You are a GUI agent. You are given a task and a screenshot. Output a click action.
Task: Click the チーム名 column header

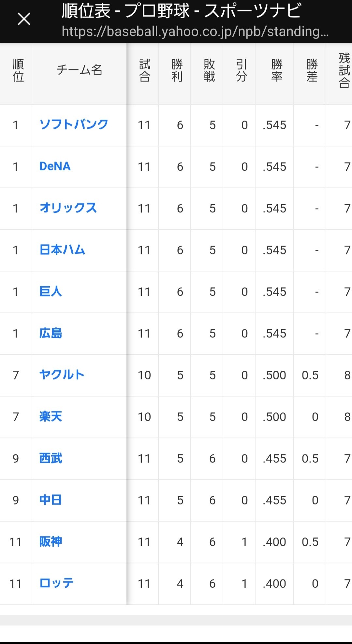click(79, 70)
